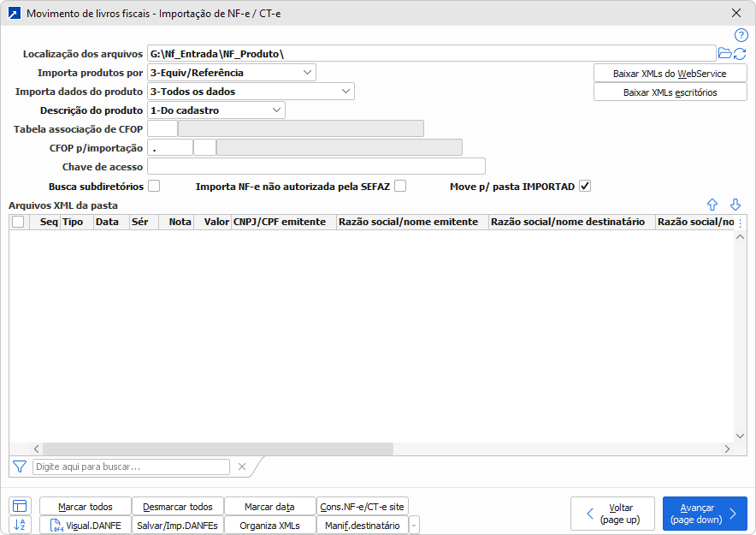The width and height of the screenshot is (756, 535).
Task: Sort by Valor column header
Action: [213, 222]
